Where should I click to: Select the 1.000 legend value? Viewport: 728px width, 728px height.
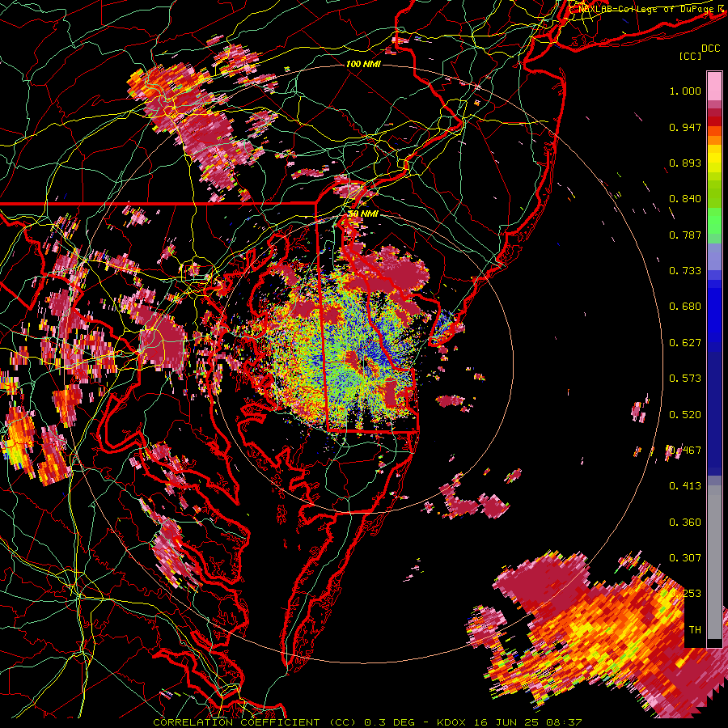pos(685,91)
